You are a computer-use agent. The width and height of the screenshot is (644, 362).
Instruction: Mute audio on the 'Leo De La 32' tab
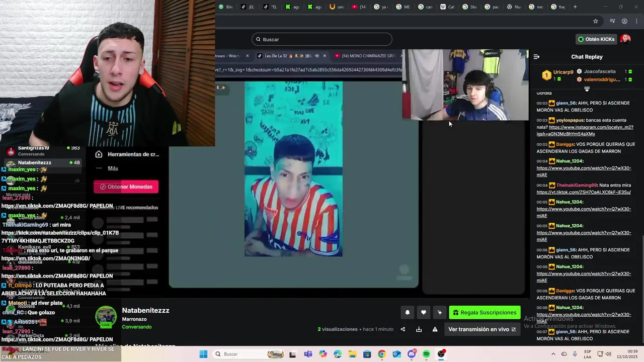coord(316,56)
